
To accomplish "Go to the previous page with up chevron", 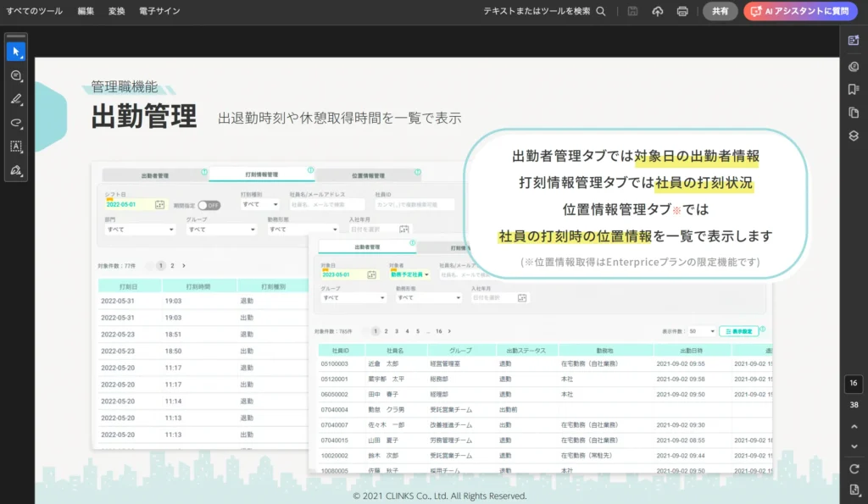I will 854,427.
